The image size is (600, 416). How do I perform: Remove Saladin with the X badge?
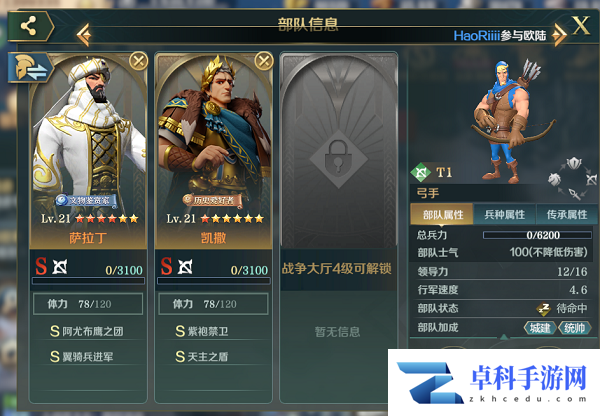(x=139, y=60)
